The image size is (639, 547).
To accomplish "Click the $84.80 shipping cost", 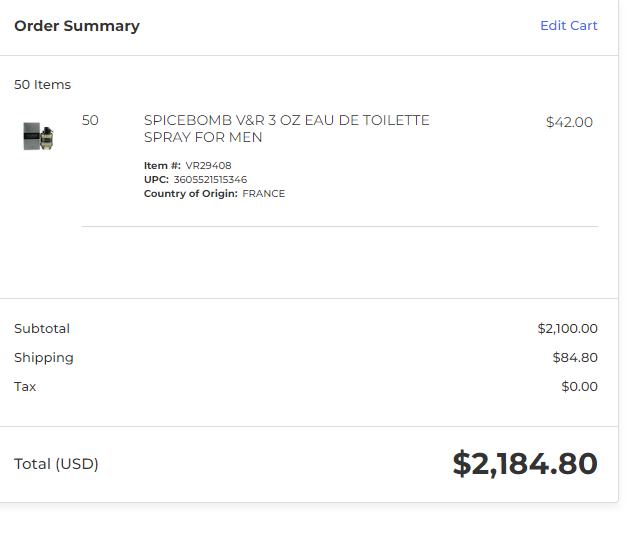I will [575, 357].
